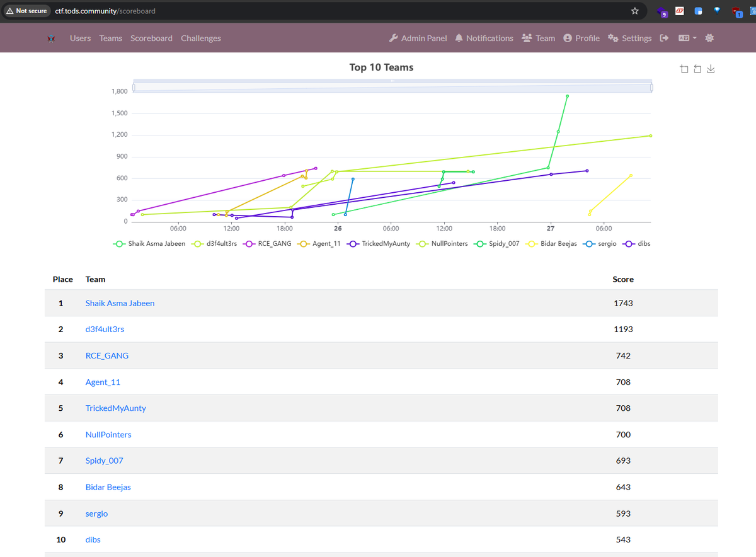Toggle sergio legend series
The image size is (756, 557).
pyautogui.click(x=600, y=243)
